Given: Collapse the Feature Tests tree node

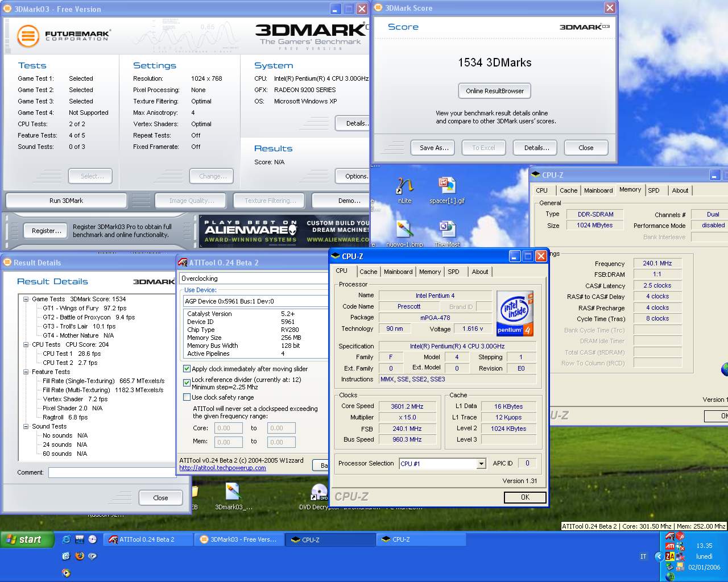Looking at the screenshot, I should (x=26, y=372).
